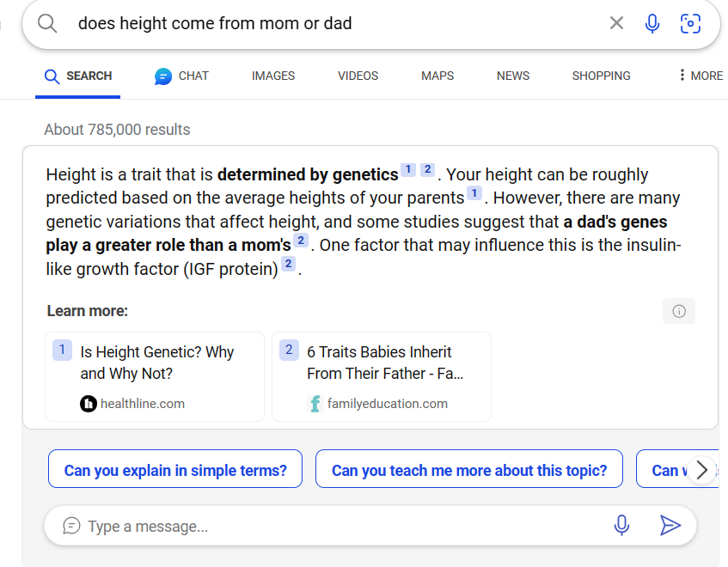
Task: Click the 'healthline.com' domain text
Action: tap(143, 404)
